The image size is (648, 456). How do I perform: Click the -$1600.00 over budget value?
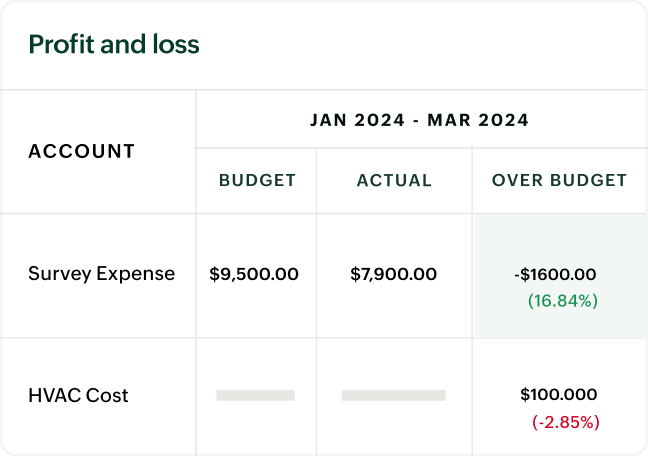click(x=554, y=274)
